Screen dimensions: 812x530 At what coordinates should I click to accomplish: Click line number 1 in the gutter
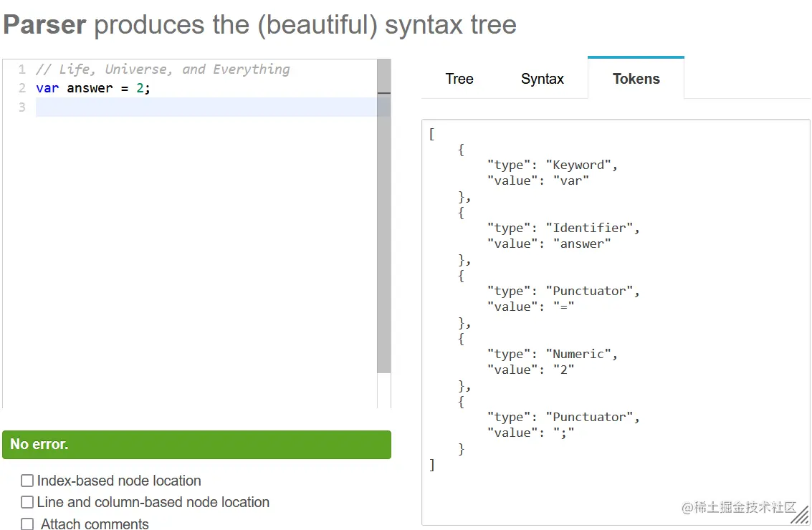(x=22, y=69)
